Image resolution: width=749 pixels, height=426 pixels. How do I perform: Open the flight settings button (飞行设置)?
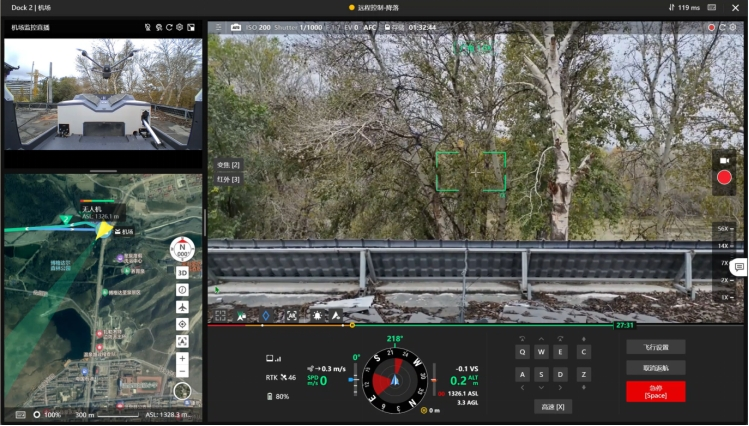point(655,347)
